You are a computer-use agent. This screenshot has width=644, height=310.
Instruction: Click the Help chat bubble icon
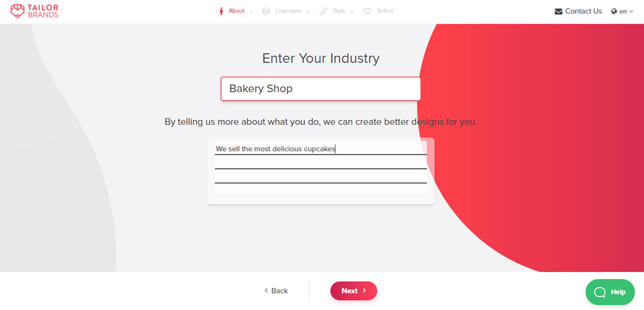[x=600, y=292]
